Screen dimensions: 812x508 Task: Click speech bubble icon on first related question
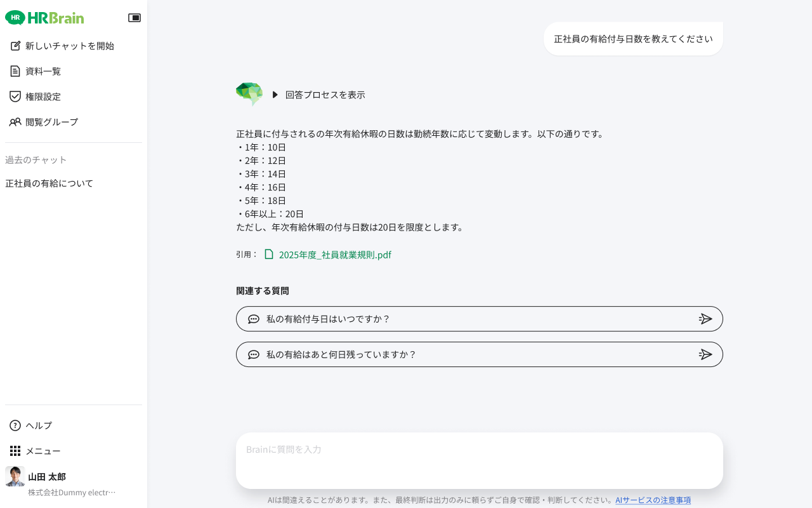254,319
